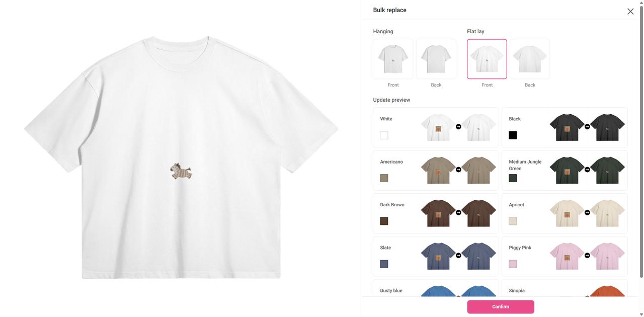Viewport: 644px width, 317px height.
Task: Select Hanging Front view thumbnail
Action: [x=393, y=59]
